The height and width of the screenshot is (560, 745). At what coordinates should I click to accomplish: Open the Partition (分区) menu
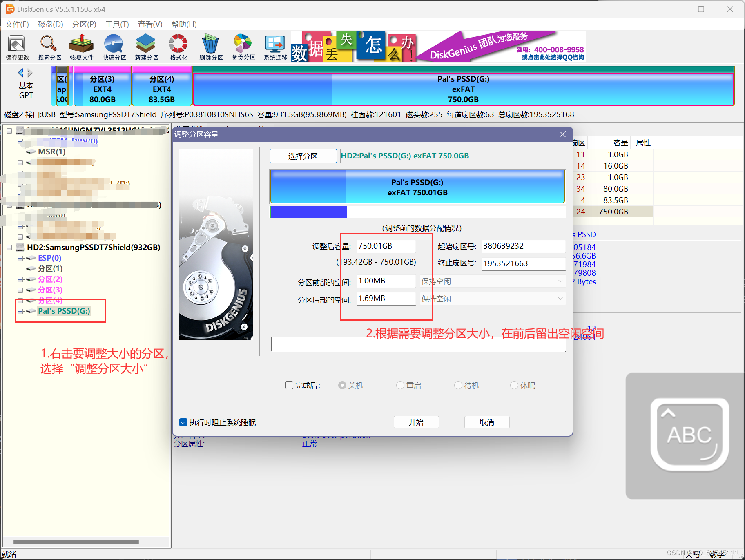pyautogui.click(x=84, y=24)
